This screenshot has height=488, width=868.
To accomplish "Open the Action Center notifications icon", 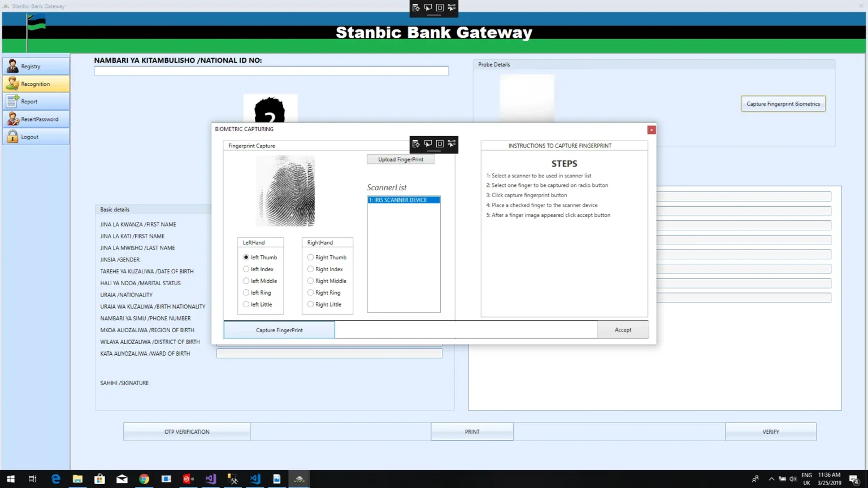I will pos(854,479).
